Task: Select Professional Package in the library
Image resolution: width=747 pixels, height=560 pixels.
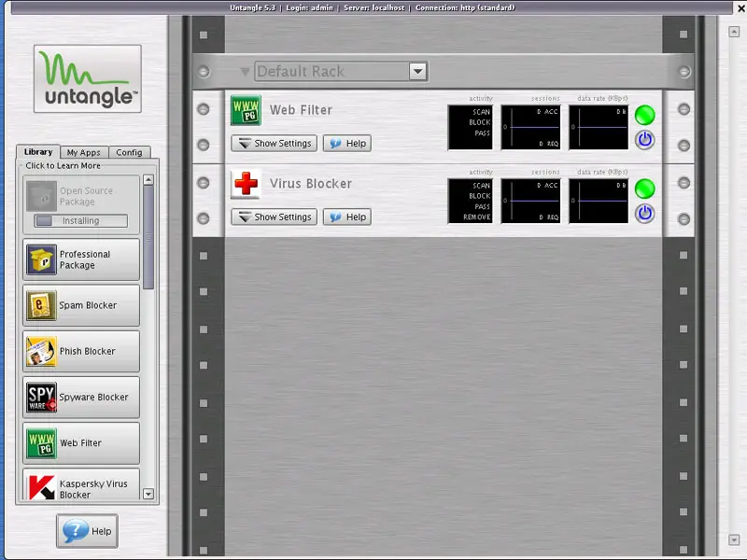Action: click(81, 259)
